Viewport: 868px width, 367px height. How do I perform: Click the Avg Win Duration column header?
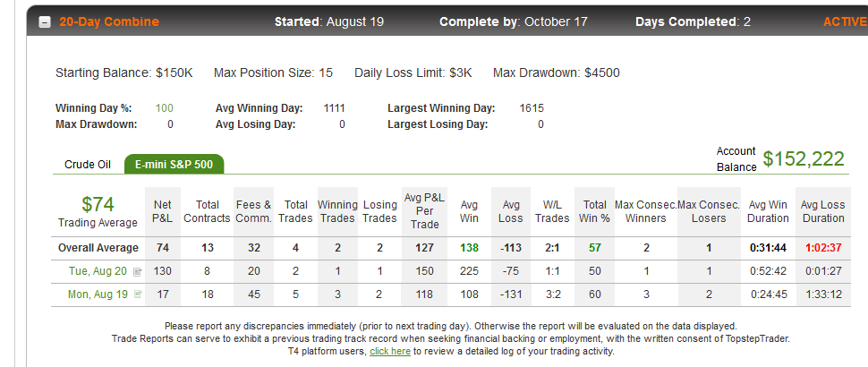[768, 211]
